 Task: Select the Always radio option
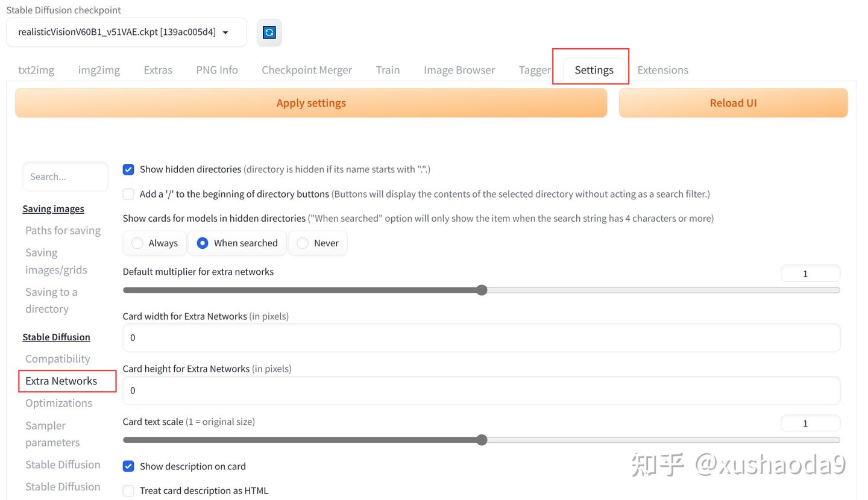pyautogui.click(x=137, y=243)
